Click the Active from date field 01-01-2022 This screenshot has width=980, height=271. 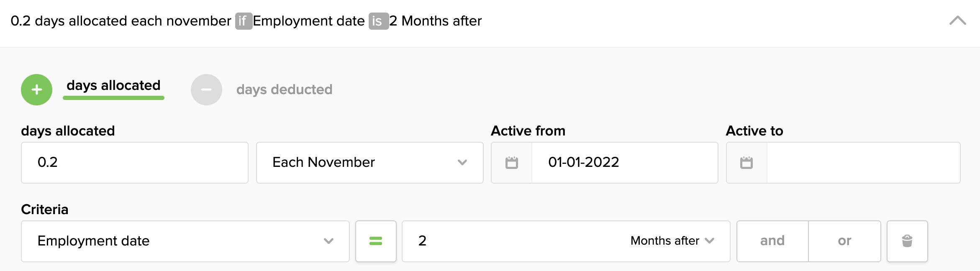tap(624, 162)
